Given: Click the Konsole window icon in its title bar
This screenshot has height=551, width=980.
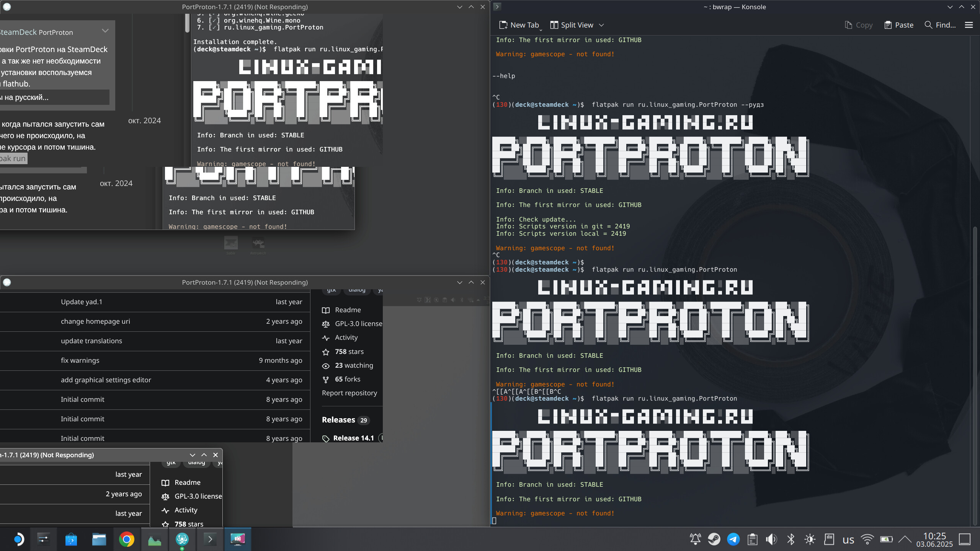Looking at the screenshot, I should [497, 7].
